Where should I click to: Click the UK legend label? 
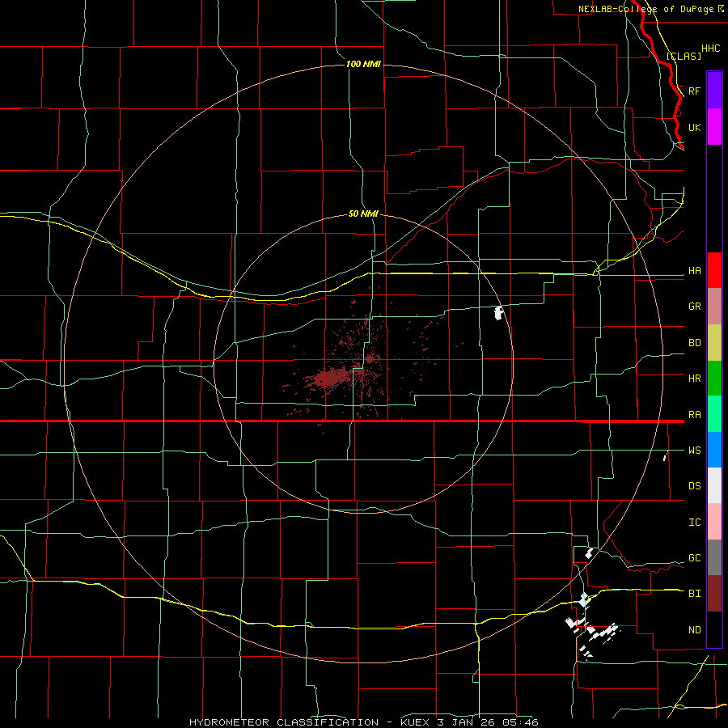point(695,128)
